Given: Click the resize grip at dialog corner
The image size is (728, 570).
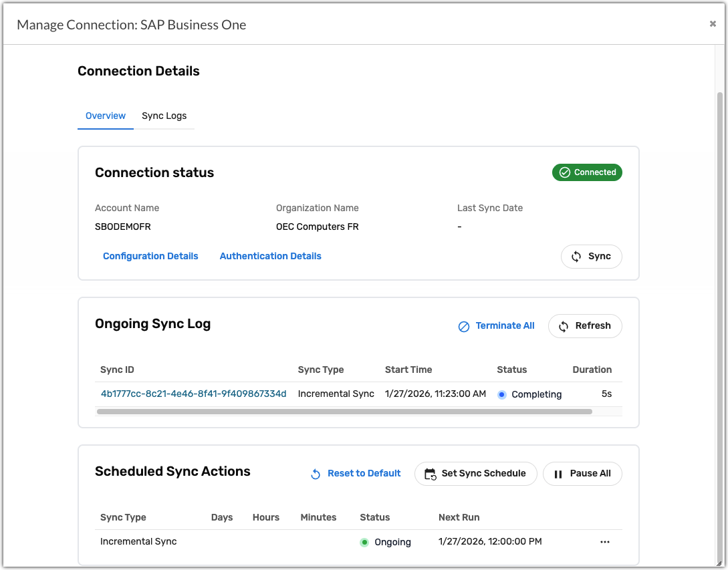Looking at the screenshot, I should 719,563.
